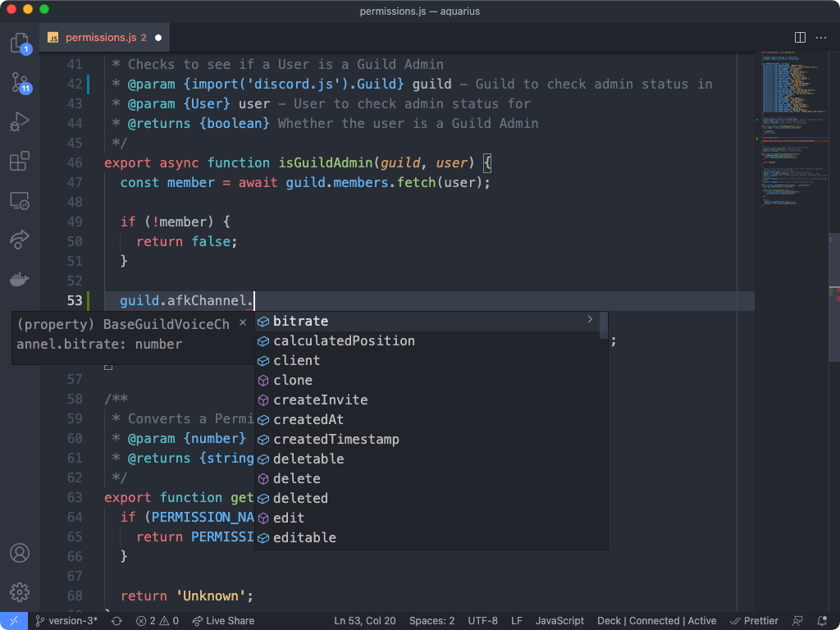Open the Source Control view showing 11 changes
Viewport: 840px width, 630px height.
pyautogui.click(x=19, y=82)
